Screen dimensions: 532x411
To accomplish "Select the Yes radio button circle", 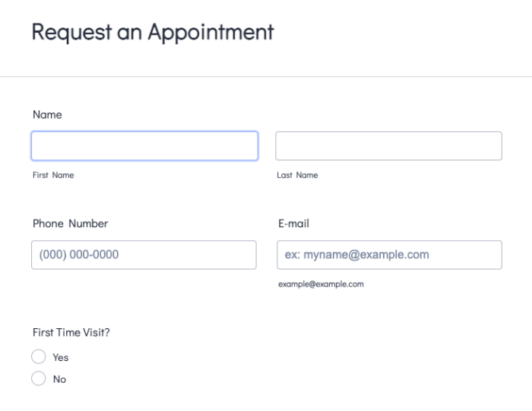I will tap(39, 356).
